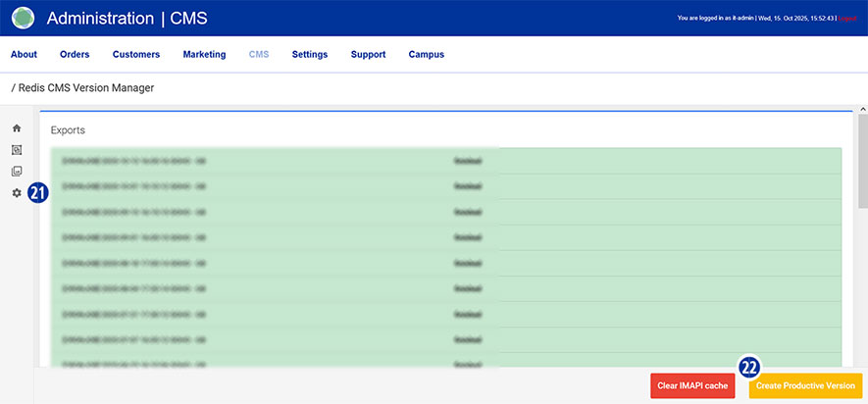
Task: Click the download link in the third export row
Action: point(468,211)
